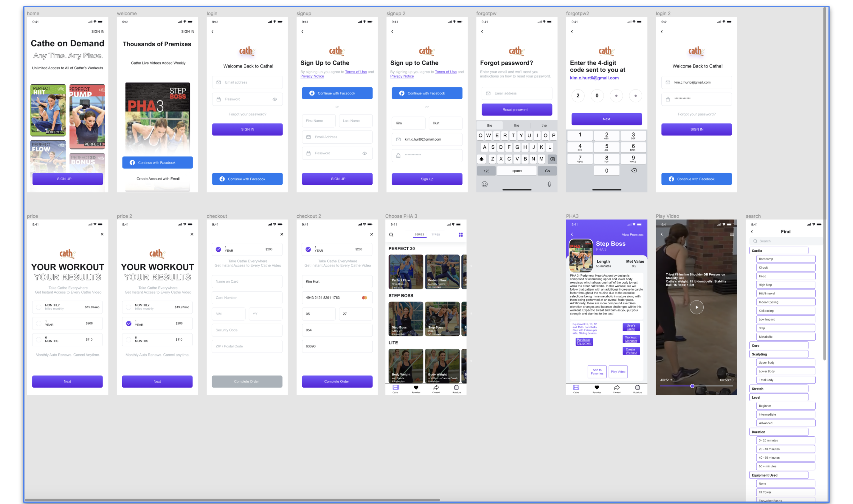Expand the Cardio filter section
Screen dimensions: 853x504
(779, 250)
